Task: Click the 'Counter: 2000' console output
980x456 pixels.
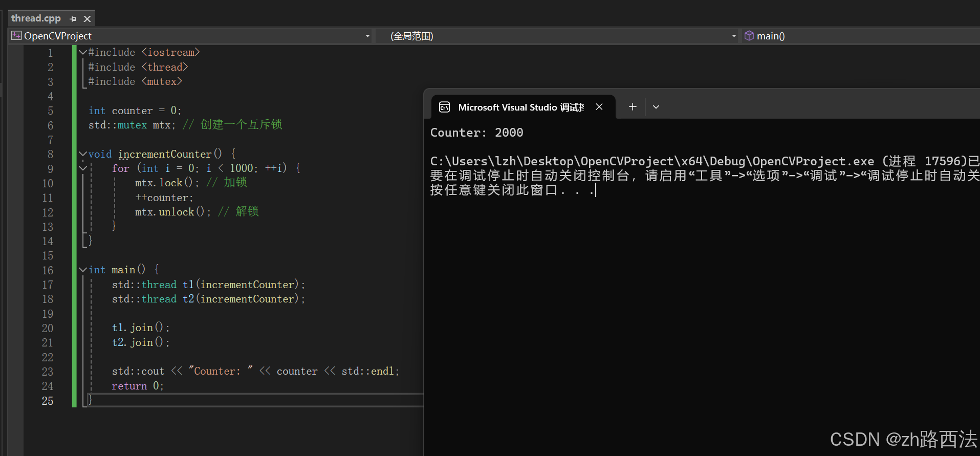Action: point(476,133)
